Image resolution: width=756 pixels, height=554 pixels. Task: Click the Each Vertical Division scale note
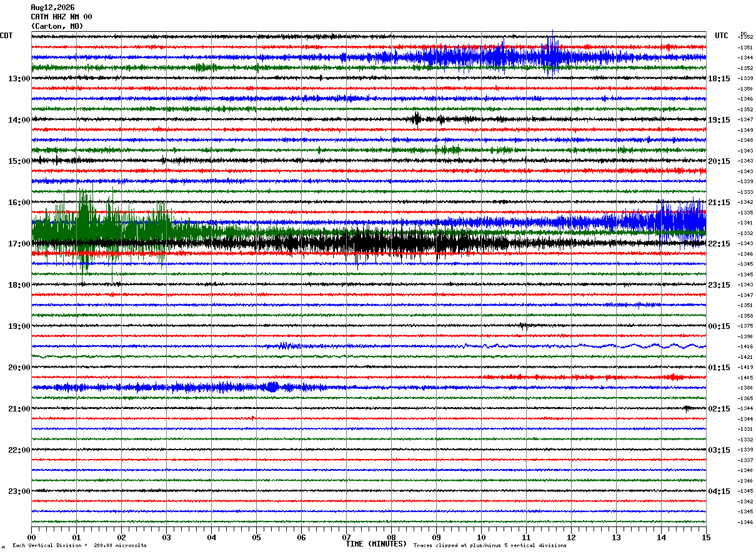pos(79,546)
